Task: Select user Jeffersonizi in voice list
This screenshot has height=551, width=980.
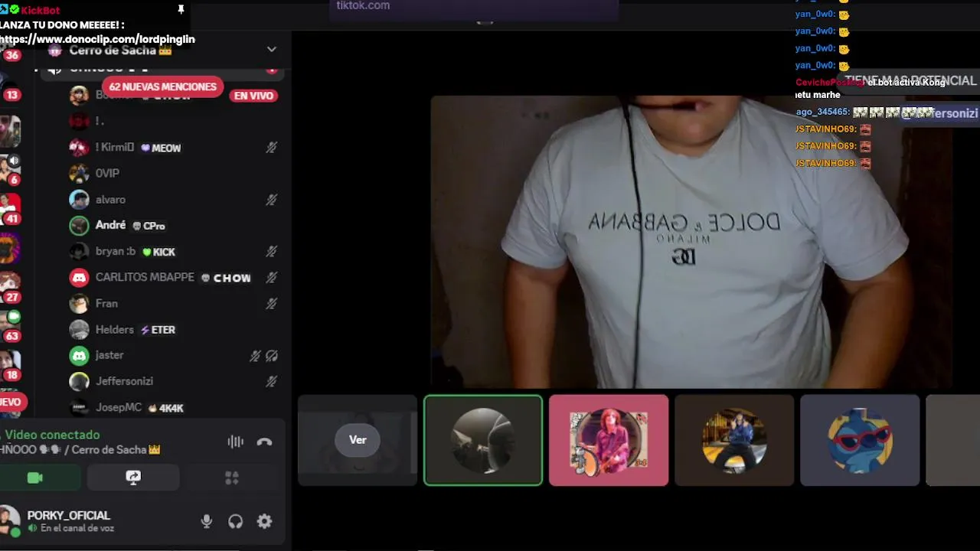Action: pos(124,381)
